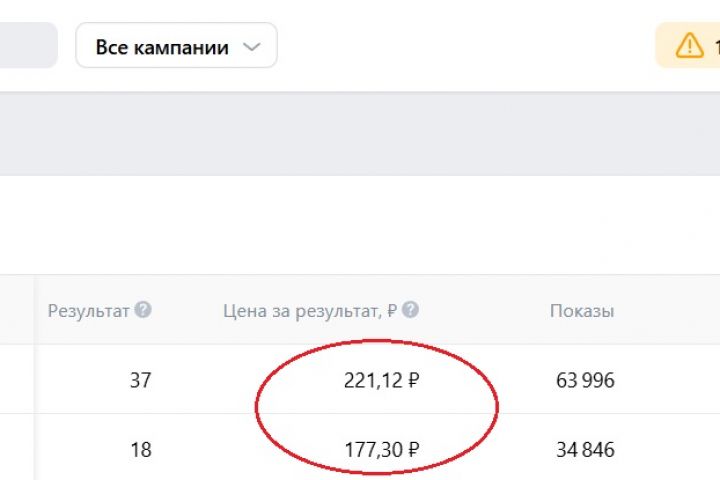Select the result value 18 cell
The width and height of the screenshot is (720, 480).
pyautogui.click(x=141, y=450)
